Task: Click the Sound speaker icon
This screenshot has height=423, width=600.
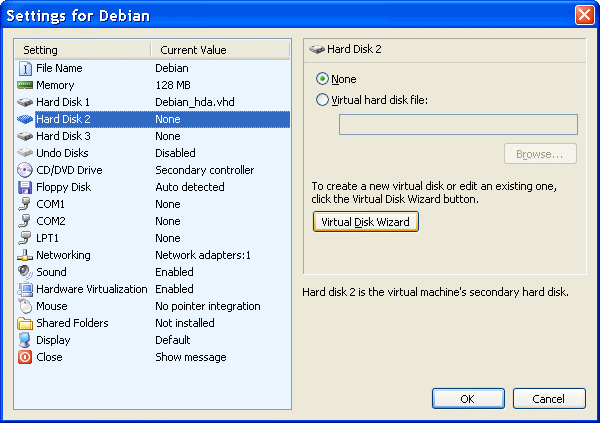Action: point(25,272)
